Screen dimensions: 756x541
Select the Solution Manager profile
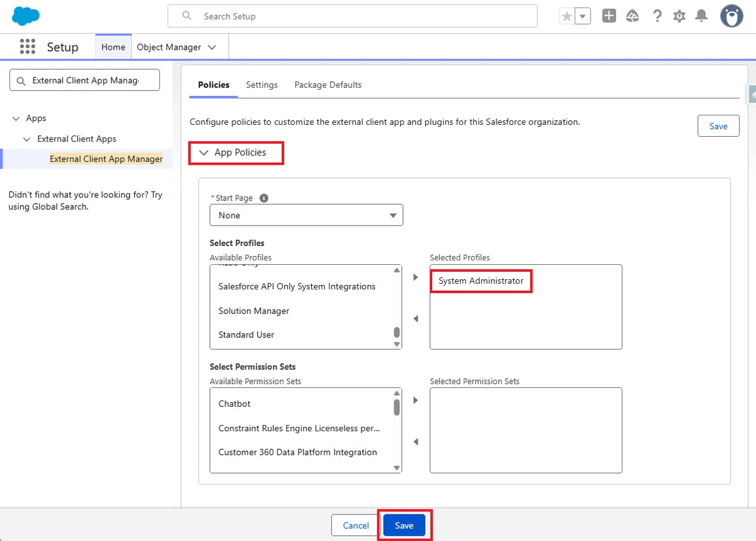coord(254,311)
